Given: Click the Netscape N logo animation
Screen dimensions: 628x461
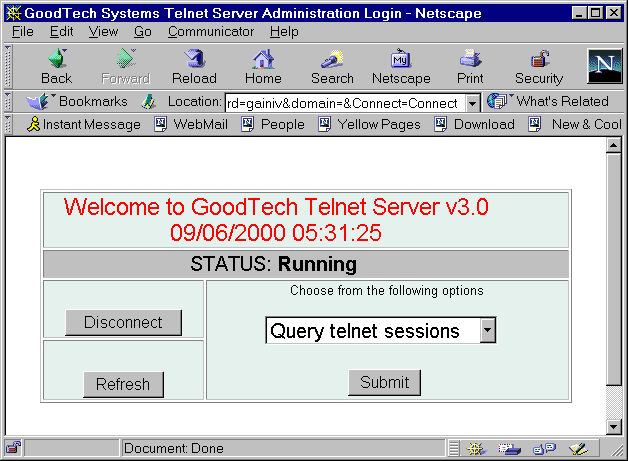Looking at the screenshot, I should click(x=604, y=66).
